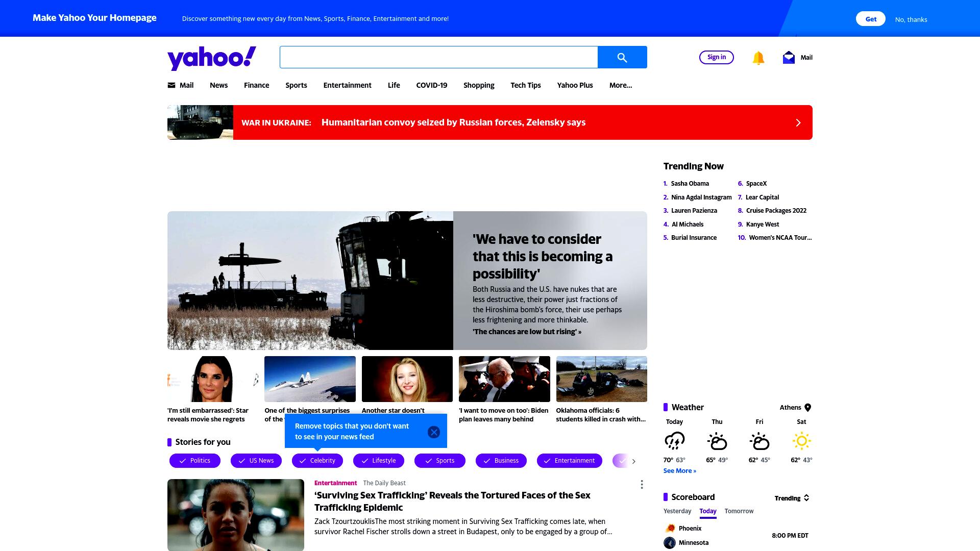Viewport: 980px width, 551px height.
Task: Click the arrow on the Ukraine breaking news banner
Action: tap(798, 122)
